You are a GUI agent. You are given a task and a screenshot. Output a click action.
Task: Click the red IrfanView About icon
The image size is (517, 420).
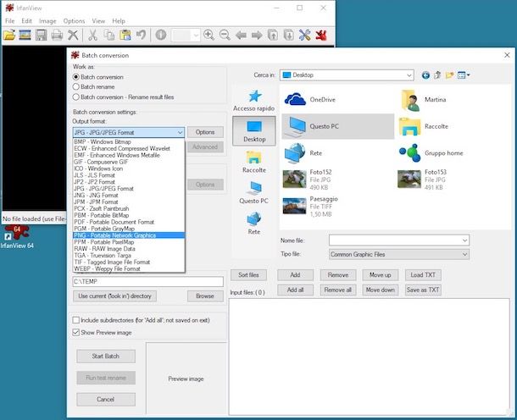point(321,35)
